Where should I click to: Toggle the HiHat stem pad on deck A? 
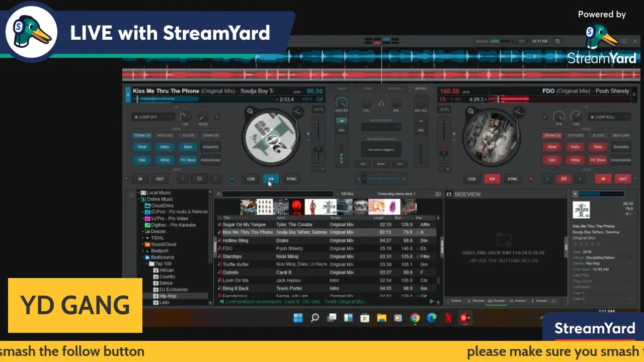[x=165, y=160]
